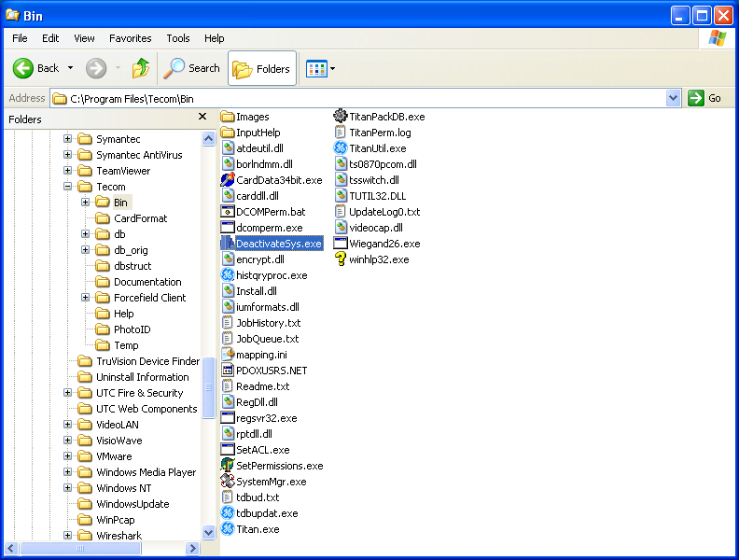Expand the Symantec AntiVirus tree node
This screenshot has height=560, width=739.
(68, 155)
